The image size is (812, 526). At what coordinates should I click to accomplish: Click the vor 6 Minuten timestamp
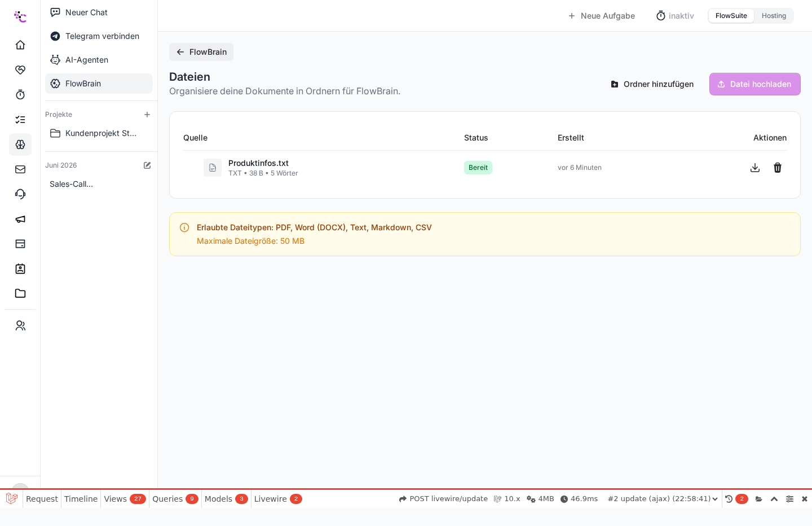point(580,168)
